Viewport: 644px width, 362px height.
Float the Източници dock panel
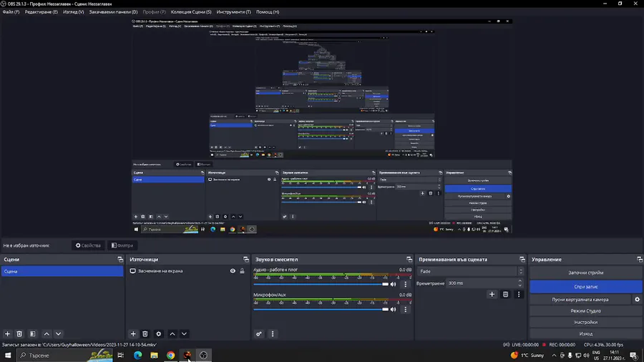point(245,260)
